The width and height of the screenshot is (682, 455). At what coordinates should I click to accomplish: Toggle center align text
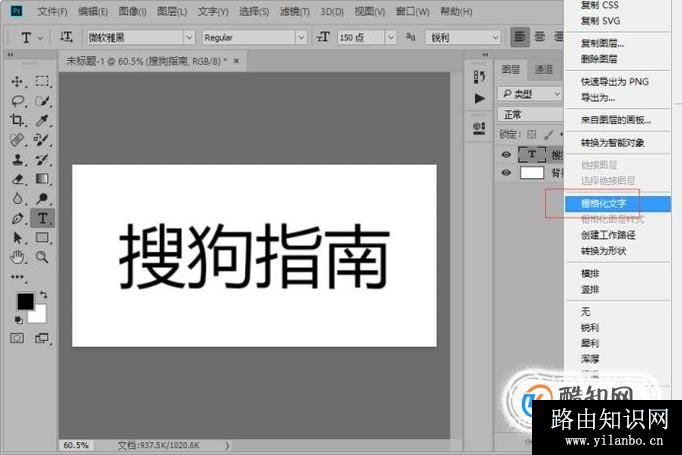click(x=540, y=37)
